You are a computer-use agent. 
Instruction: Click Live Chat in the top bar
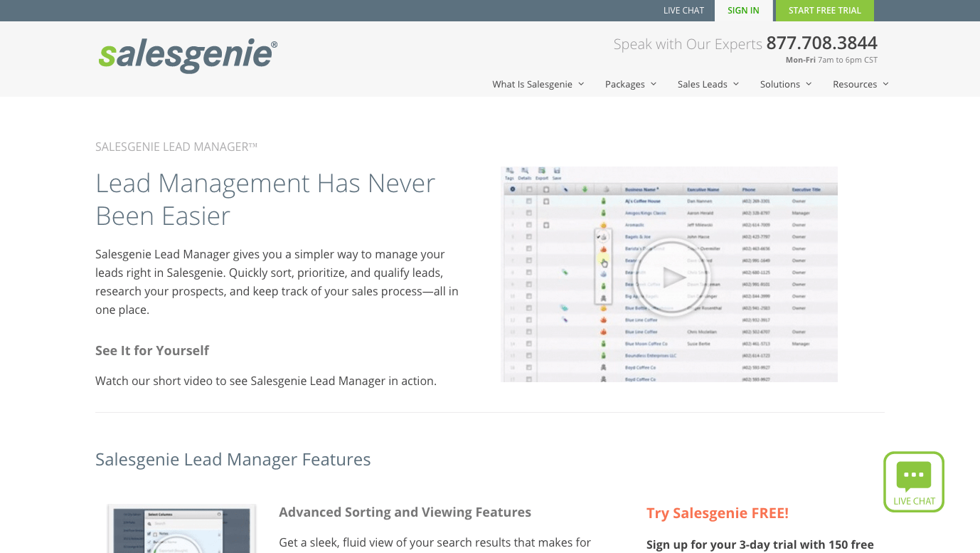click(683, 11)
